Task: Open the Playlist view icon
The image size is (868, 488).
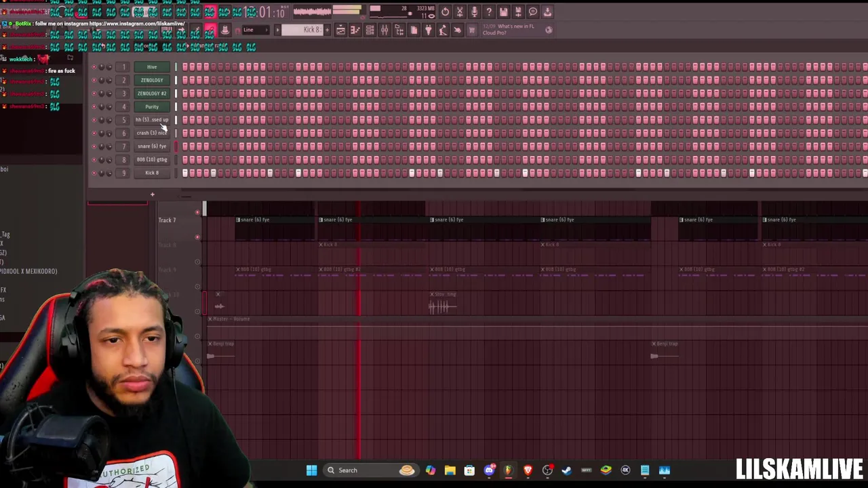Action: coord(340,30)
